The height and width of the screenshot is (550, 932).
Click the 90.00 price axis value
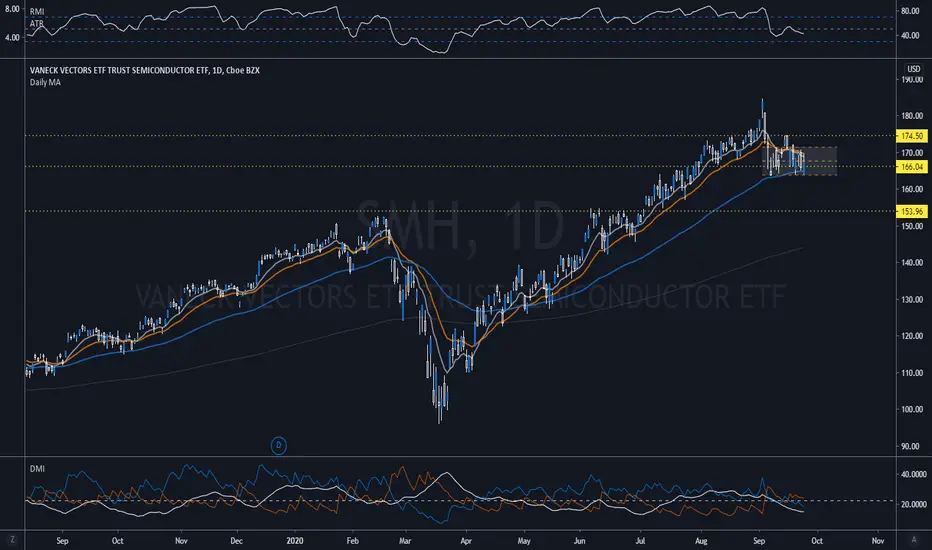[912, 446]
